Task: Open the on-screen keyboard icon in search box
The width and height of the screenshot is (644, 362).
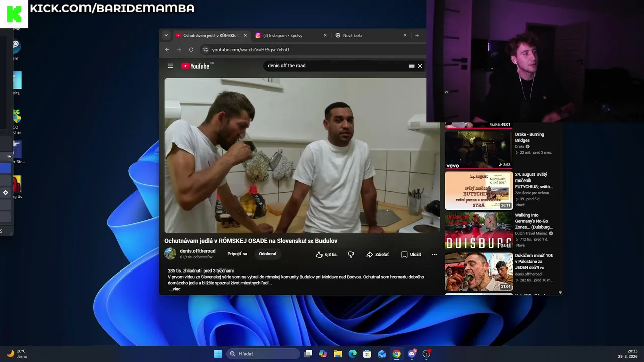Action: tap(411, 66)
